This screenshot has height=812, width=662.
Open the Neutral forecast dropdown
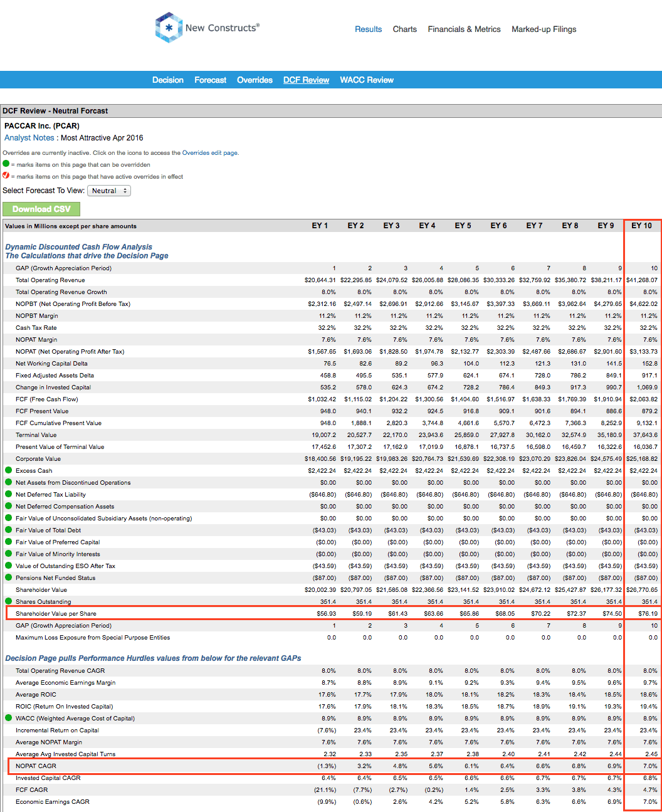[x=109, y=191]
